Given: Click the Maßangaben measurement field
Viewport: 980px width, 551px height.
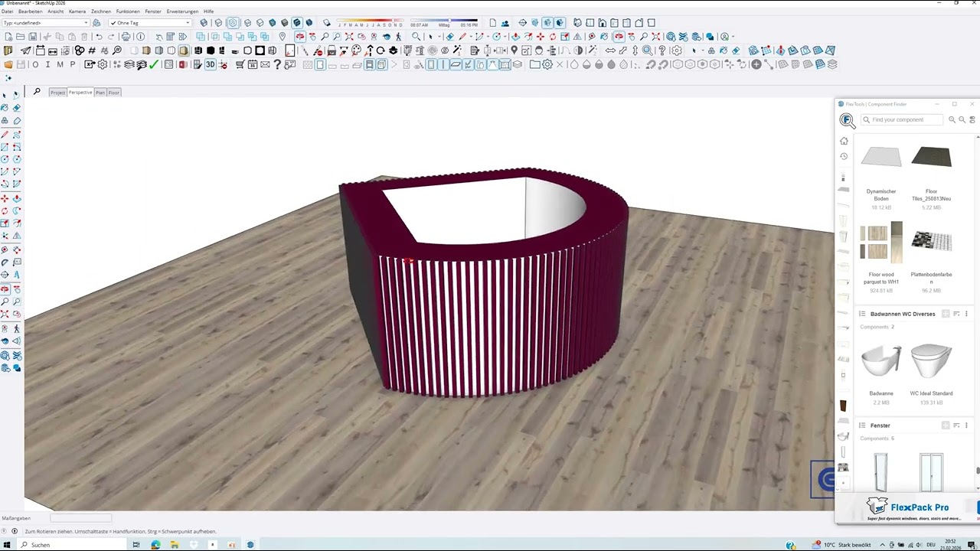Looking at the screenshot, I should click(80, 518).
